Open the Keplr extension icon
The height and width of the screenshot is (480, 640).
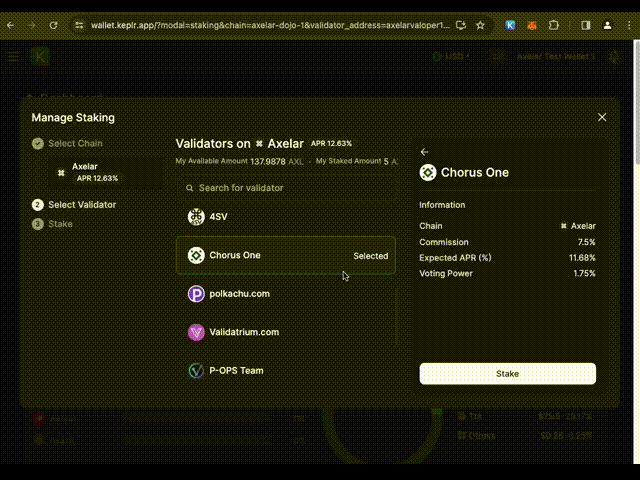pyautogui.click(x=510, y=25)
